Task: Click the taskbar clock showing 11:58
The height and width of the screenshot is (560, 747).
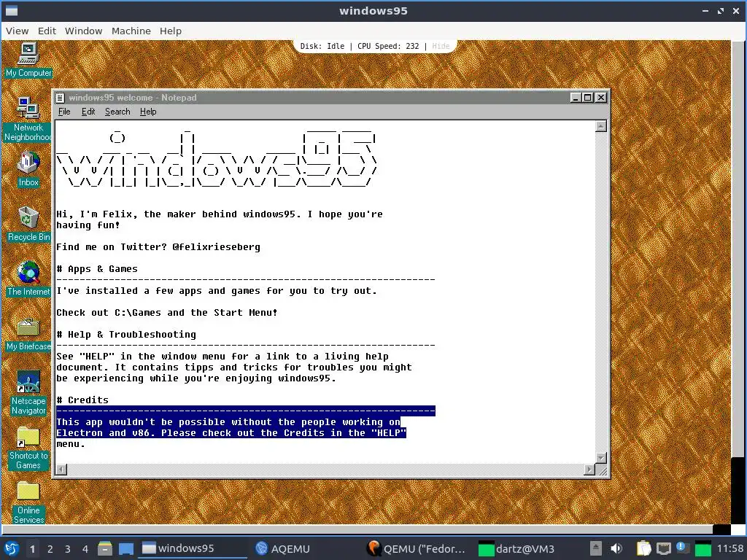Action: 729,548
